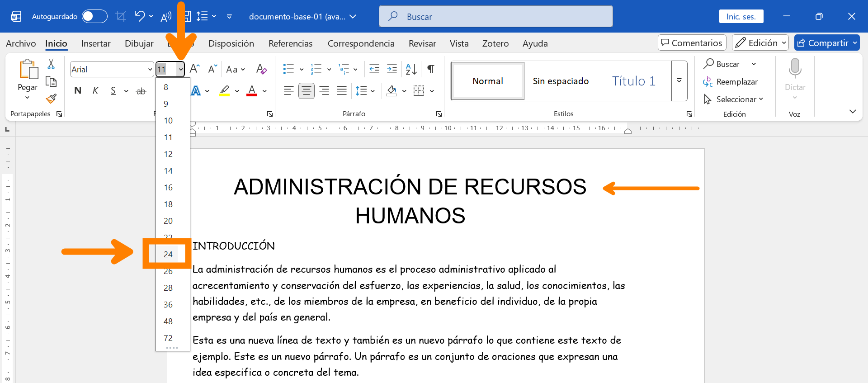The height and width of the screenshot is (383, 868).
Task: Click the Reemplazar button
Action: [x=731, y=82]
